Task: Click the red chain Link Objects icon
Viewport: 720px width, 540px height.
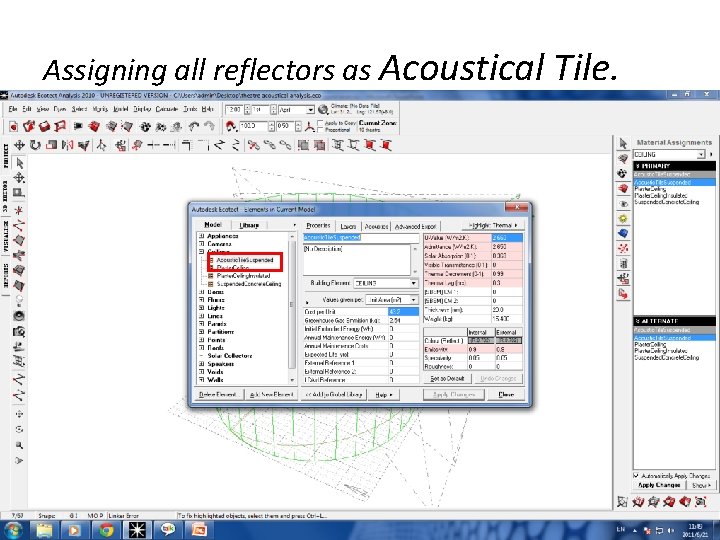Action: pos(253,145)
